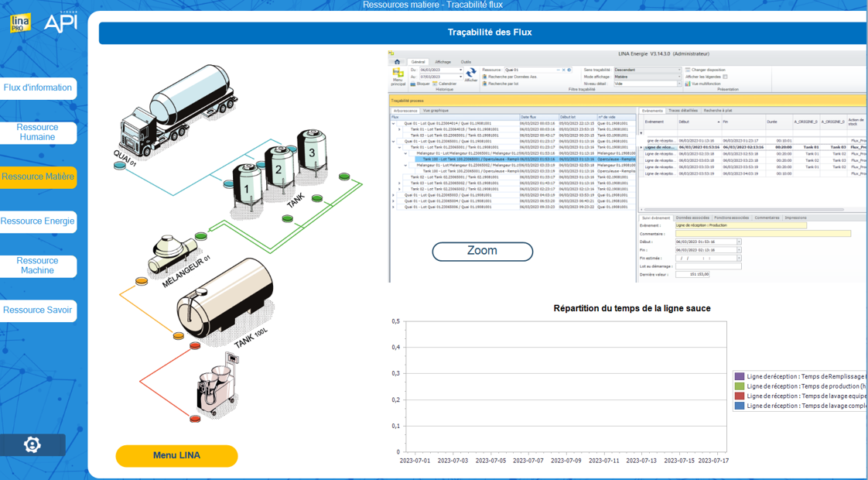Open Menu principal in the LINA Energie ribbon

[x=398, y=77]
